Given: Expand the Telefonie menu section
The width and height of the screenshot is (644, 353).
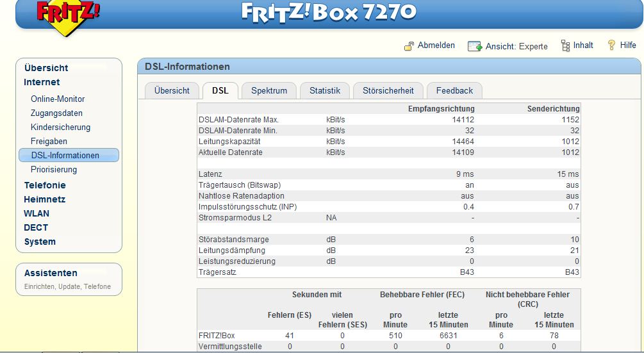Looking at the screenshot, I should [x=45, y=185].
